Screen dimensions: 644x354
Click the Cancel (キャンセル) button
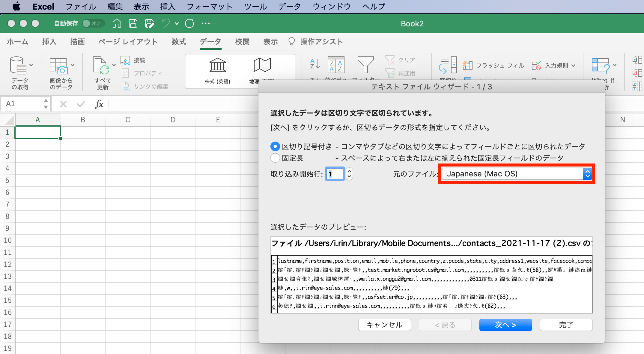coord(384,325)
